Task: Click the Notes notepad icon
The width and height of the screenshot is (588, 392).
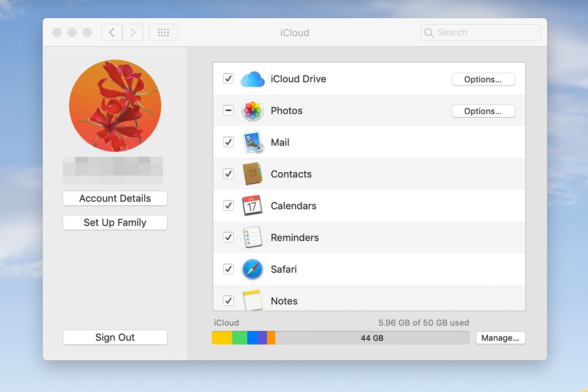Action: coord(252,299)
